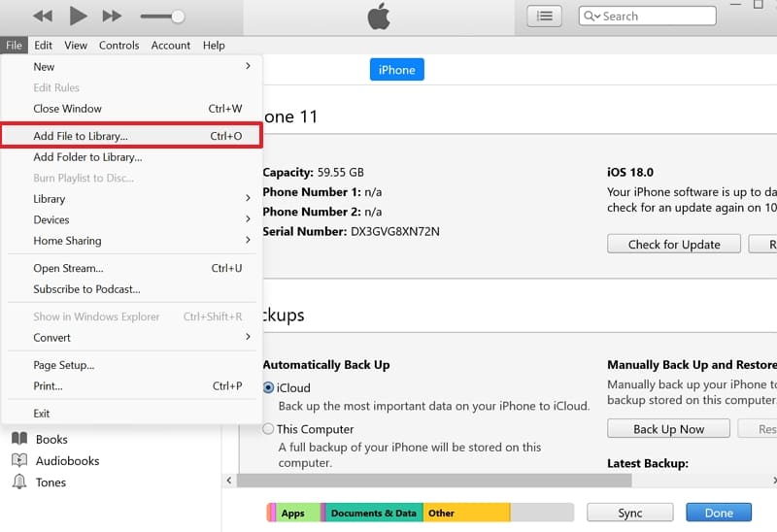
Task: Click the Tones bell icon in sidebar
Action: click(19, 482)
